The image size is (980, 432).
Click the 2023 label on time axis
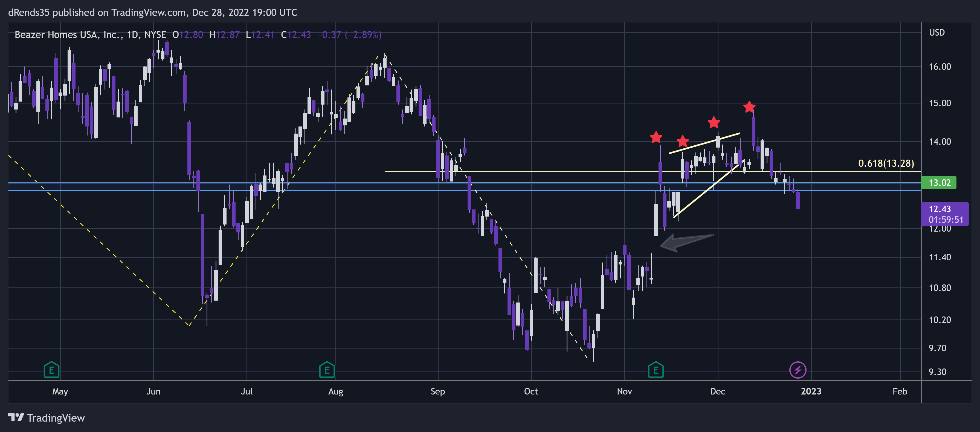point(811,391)
